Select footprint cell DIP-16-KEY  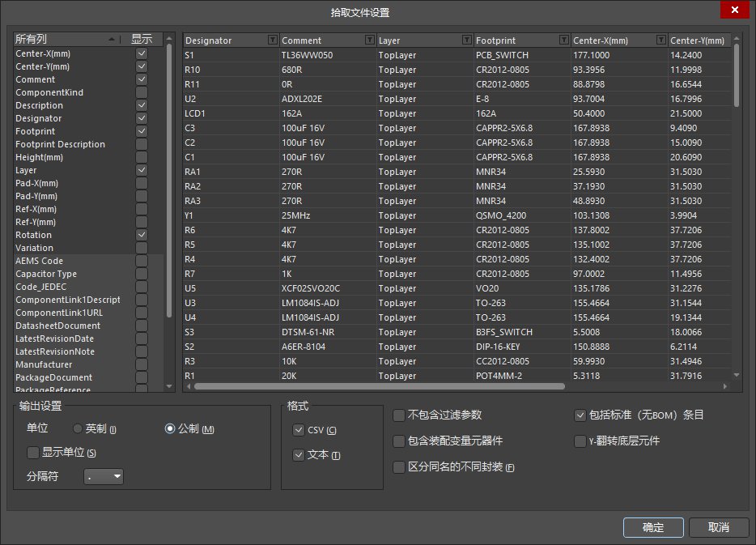pyautogui.click(x=522, y=347)
